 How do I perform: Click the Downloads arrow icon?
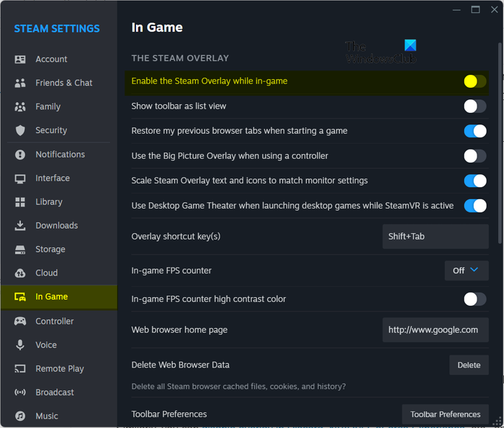[x=20, y=226]
